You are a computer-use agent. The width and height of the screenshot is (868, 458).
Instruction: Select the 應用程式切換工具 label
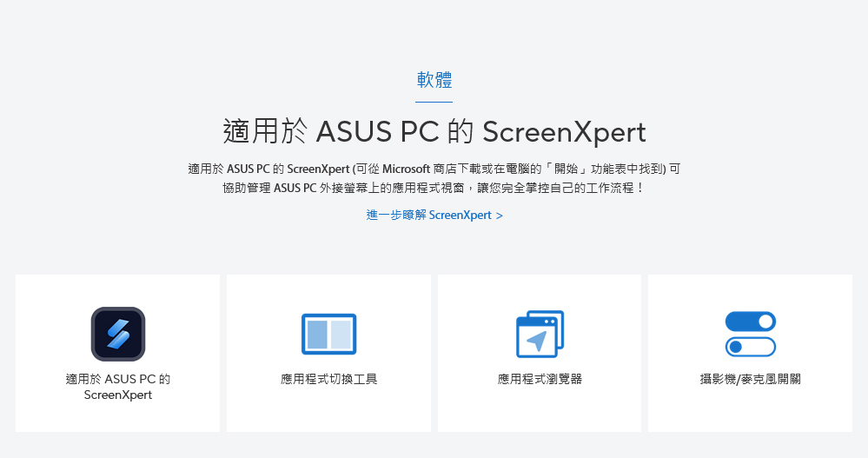[328, 379]
